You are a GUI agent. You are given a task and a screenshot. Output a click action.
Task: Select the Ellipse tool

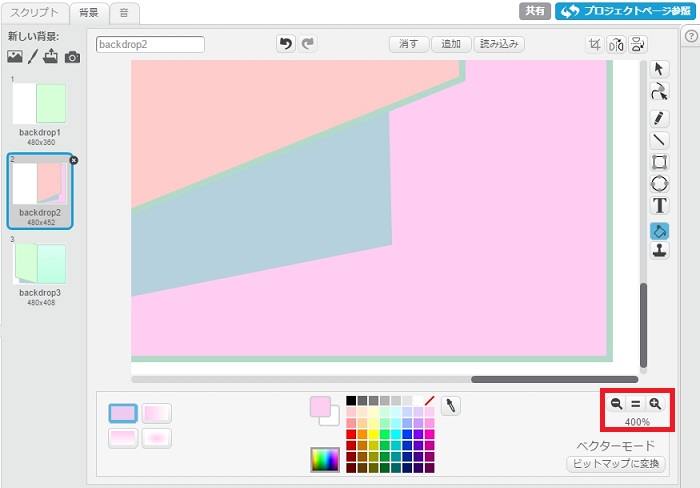tap(659, 184)
